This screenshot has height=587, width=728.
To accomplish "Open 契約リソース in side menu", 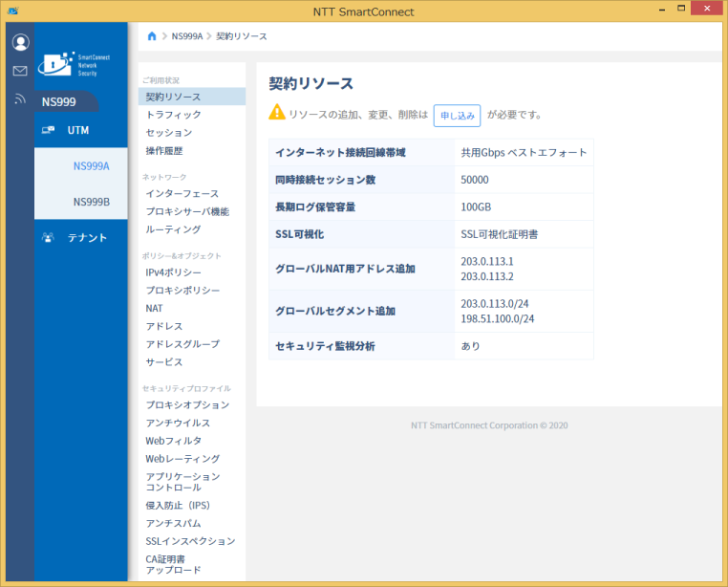I will point(192,97).
